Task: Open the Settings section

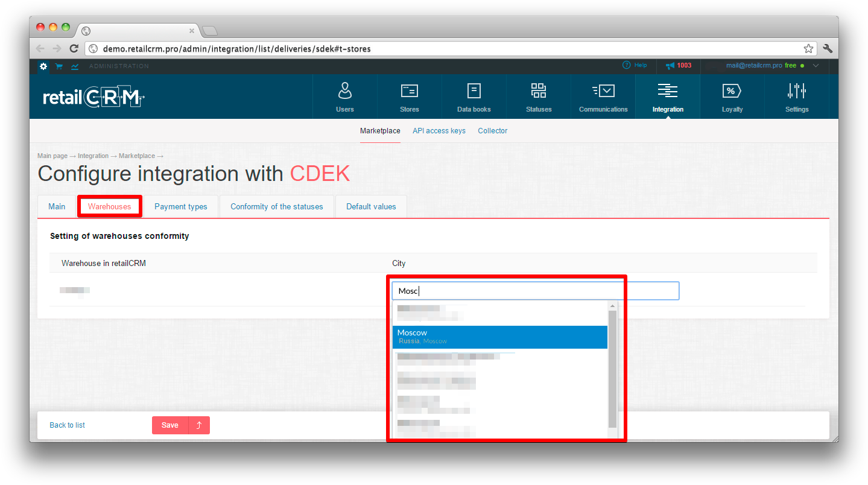Action: [x=797, y=97]
